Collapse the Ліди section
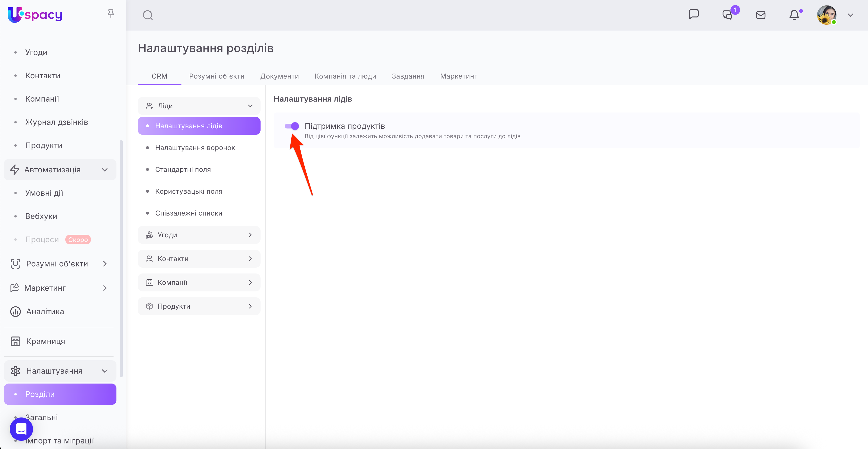Screen dimensions: 868x449 coord(199,106)
